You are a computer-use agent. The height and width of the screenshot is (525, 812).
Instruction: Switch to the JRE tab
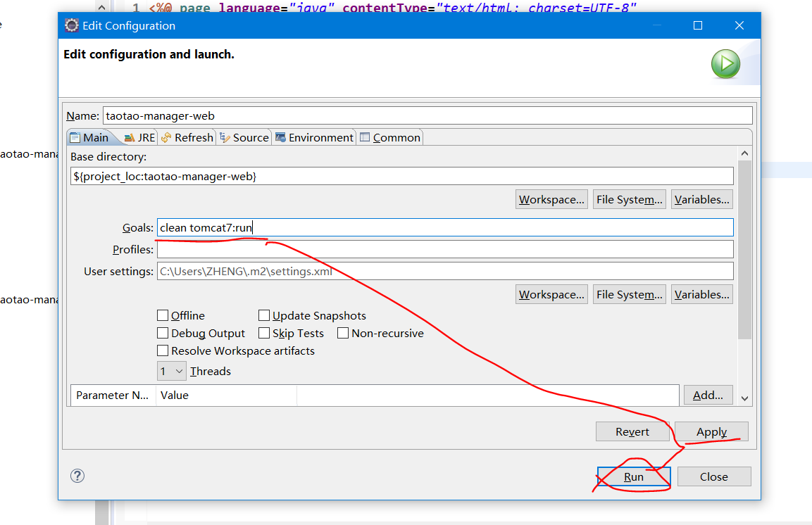click(140, 138)
